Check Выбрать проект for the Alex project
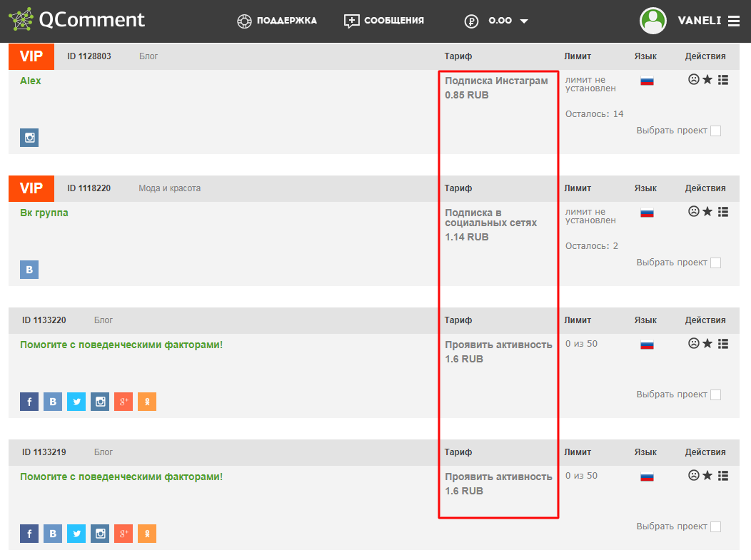The width and height of the screenshot is (751, 560). (x=715, y=131)
